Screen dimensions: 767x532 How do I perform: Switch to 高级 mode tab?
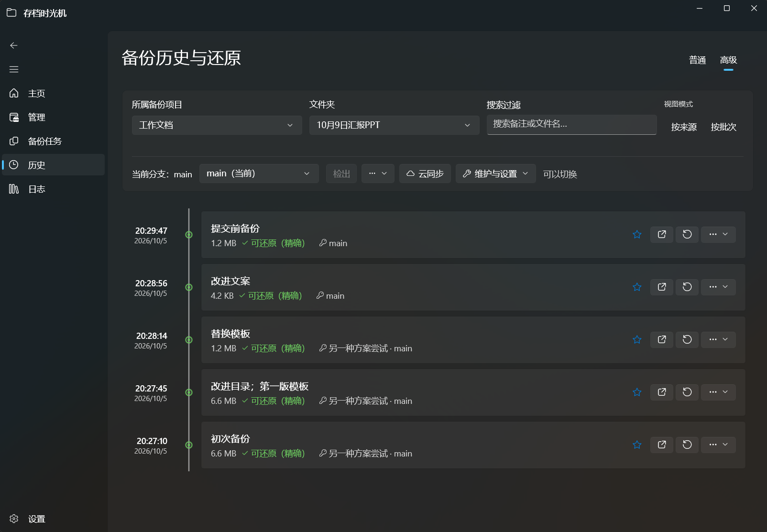click(728, 60)
